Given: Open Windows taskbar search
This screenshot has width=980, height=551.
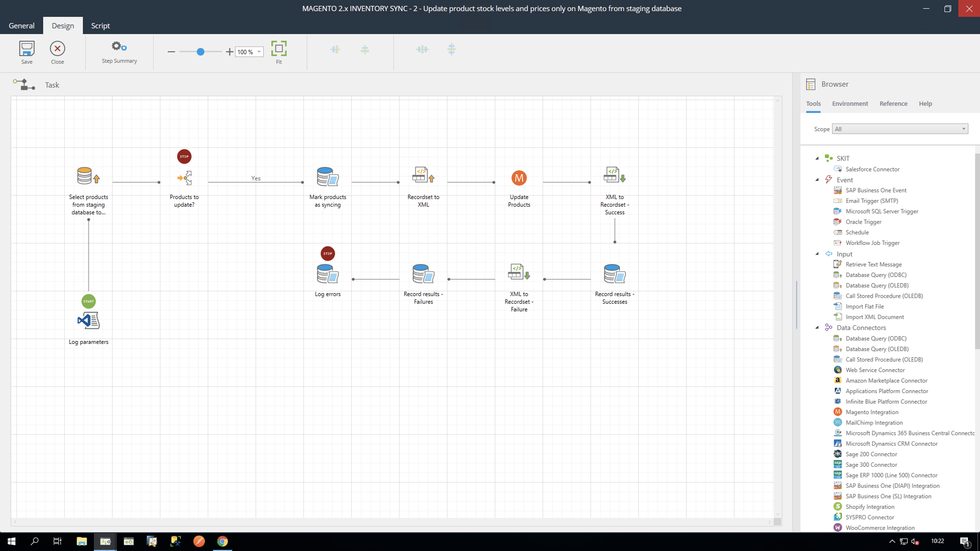Looking at the screenshot, I should point(35,541).
